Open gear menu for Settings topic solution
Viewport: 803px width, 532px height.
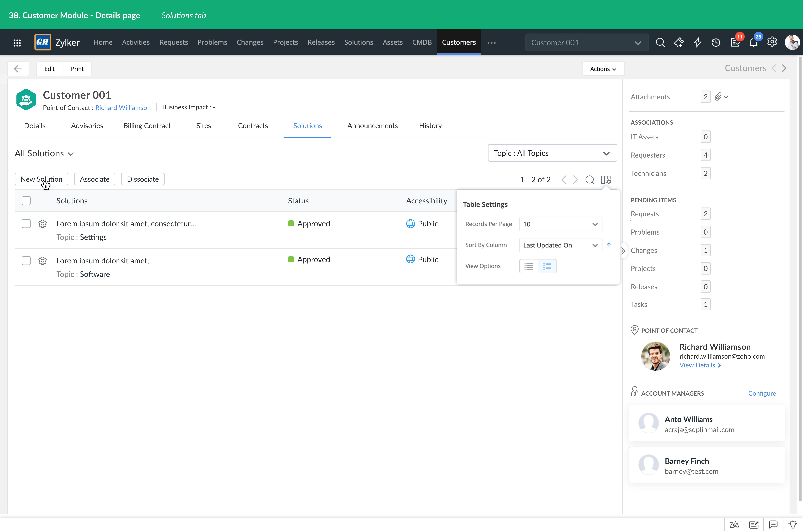(x=42, y=224)
